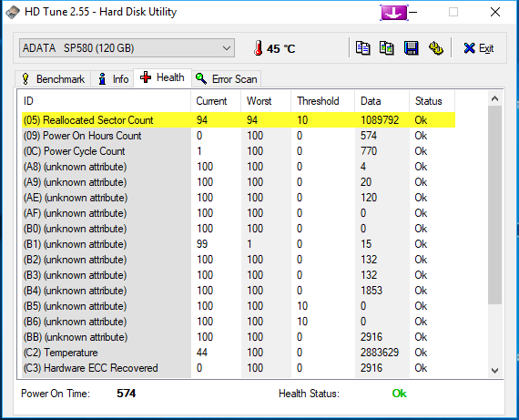Select the (A9) unknown attribute row
This screenshot has height=420, width=519.
[x=239, y=182]
